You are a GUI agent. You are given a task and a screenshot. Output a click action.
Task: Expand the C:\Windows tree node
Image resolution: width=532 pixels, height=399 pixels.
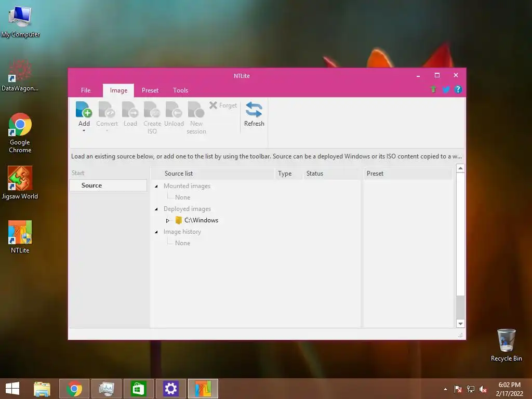168,220
